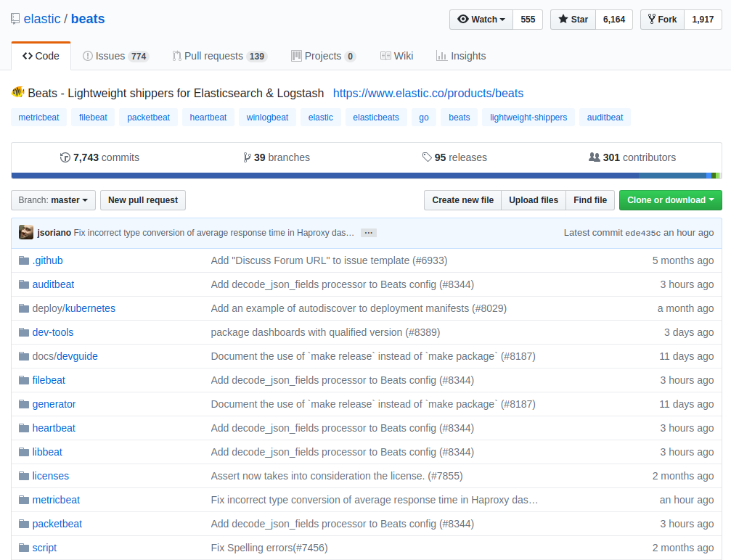Open the libbeat folder
The height and width of the screenshot is (560, 731).
[x=47, y=452]
